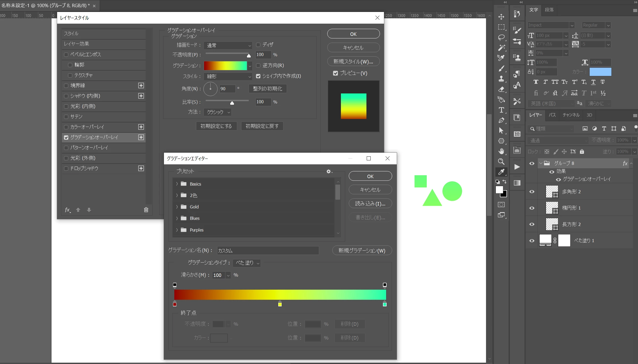Image resolution: width=638 pixels, height=364 pixels.
Task: Enable the Dither checkbox (ディザ)
Action: [258, 45]
